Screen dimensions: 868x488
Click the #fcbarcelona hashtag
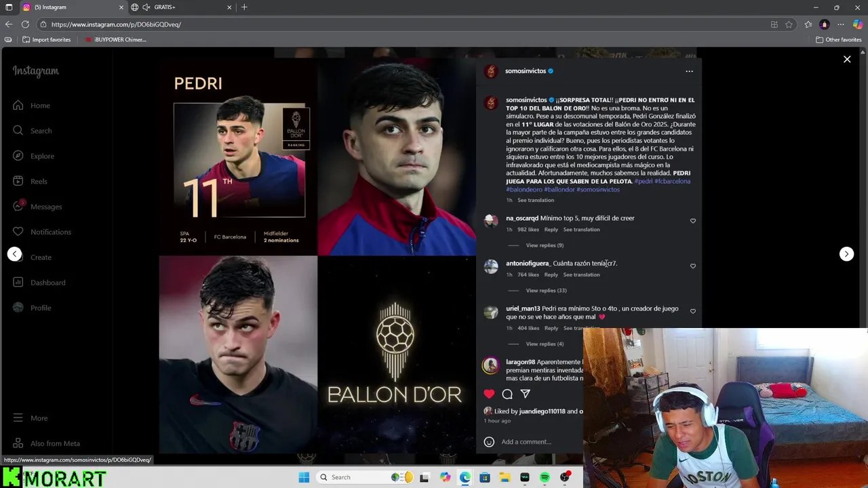tap(672, 182)
